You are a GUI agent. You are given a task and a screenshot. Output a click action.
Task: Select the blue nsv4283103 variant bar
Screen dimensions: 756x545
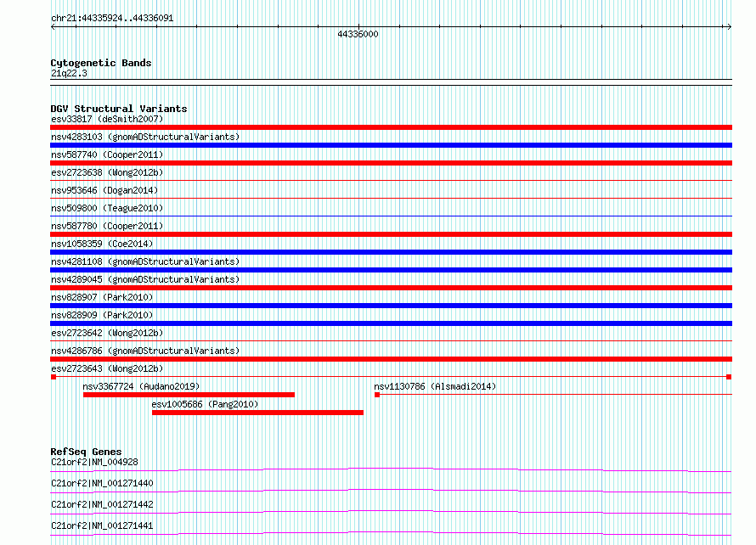point(391,145)
